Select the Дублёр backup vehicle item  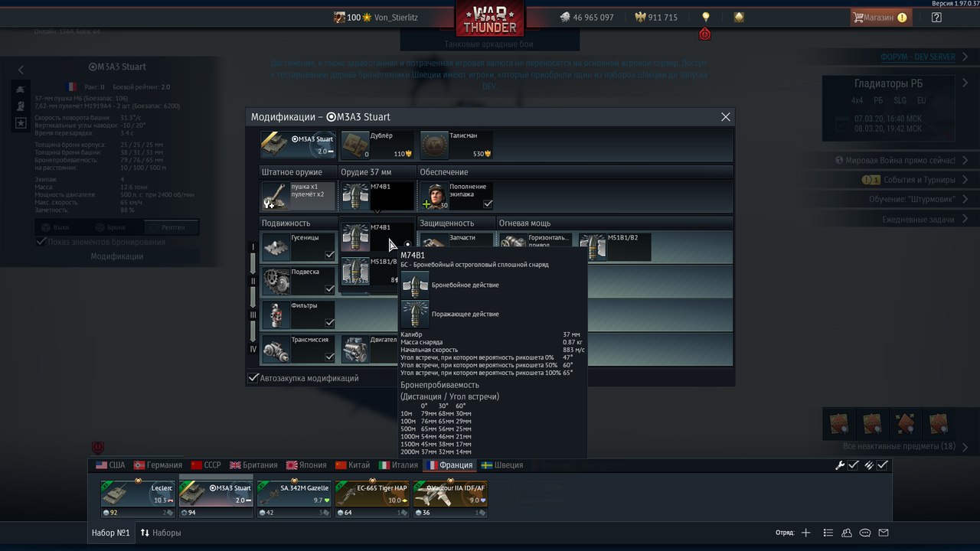[x=377, y=145]
